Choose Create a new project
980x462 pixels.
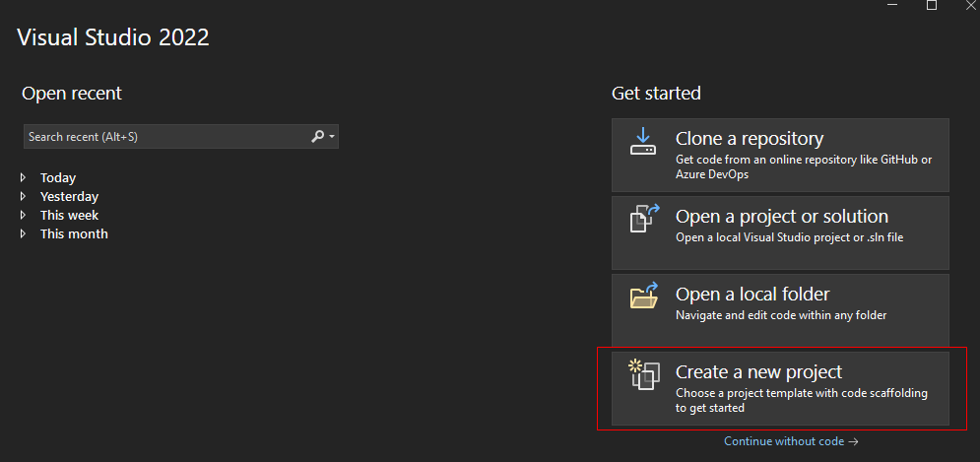[780, 388]
